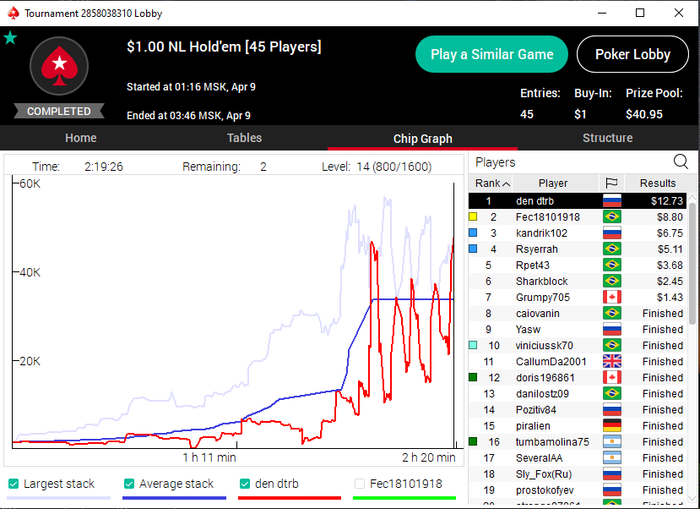Image resolution: width=700 pixels, height=509 pixels.
Task: Enable the Fec18101918 graph line
Action: coord(359,484)
